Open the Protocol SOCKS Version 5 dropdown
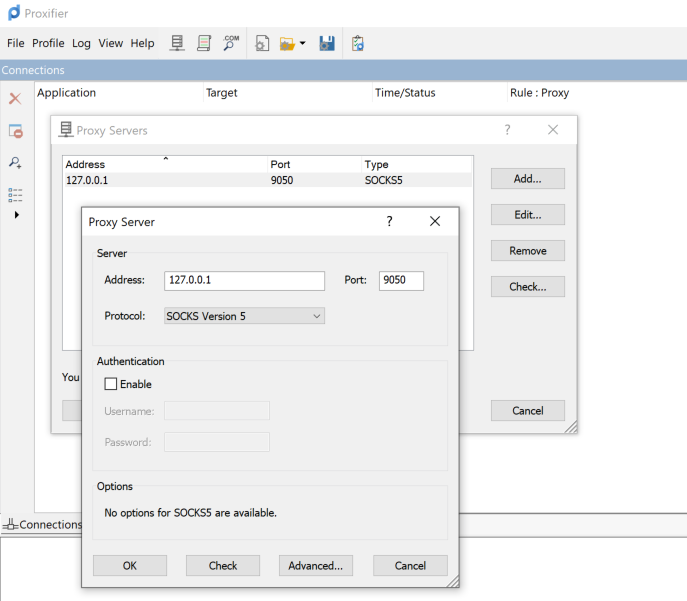Image resolution: width=687 pixels, height=601 pixels. [x=244, y=316]
